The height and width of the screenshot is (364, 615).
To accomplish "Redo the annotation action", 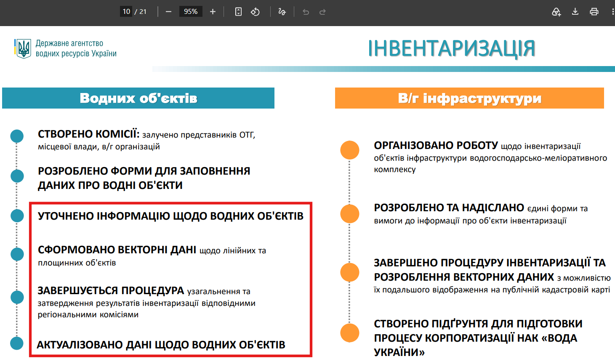I will coord(322,12).
